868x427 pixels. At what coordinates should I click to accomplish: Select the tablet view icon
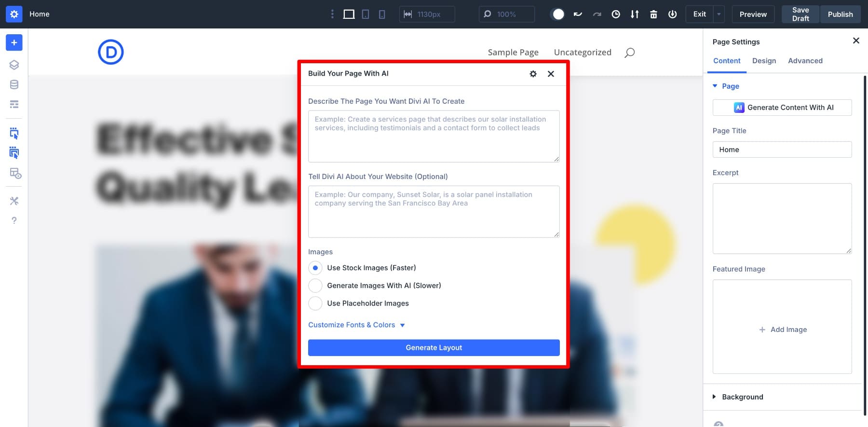[x=366, y=14]
